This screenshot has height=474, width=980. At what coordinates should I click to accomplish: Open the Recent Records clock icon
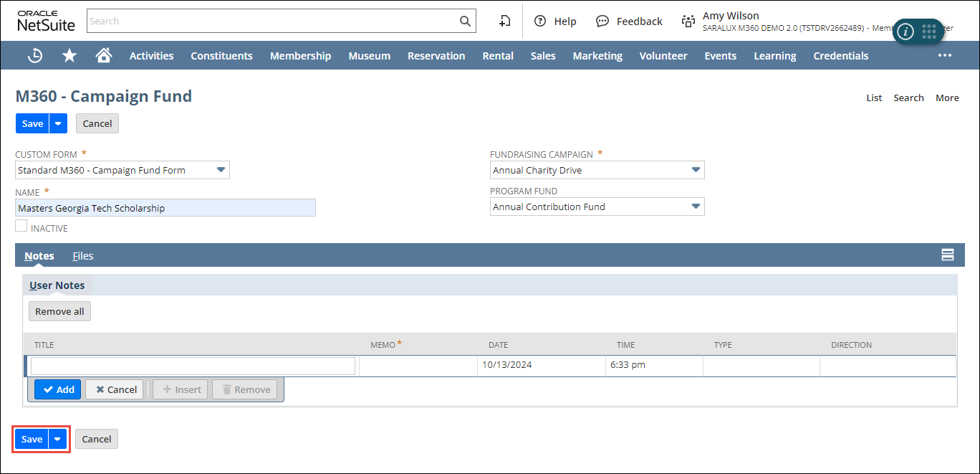coord(34,56)
